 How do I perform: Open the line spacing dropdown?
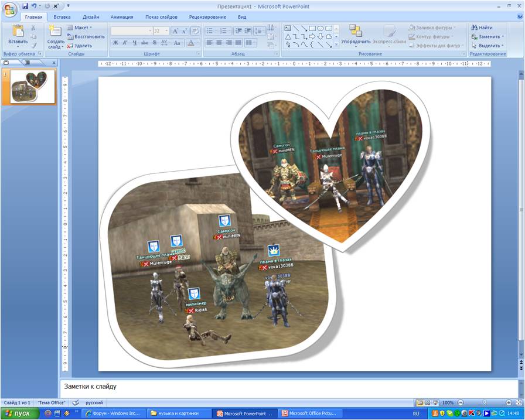(259, 31)
